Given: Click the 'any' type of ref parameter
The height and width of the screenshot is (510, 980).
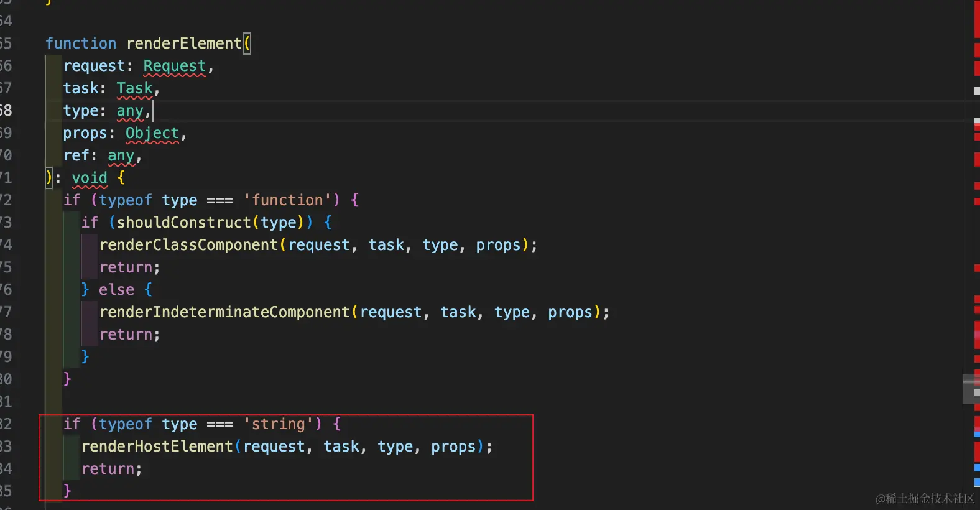Looking at the screenshot, I should click(121, 155).
